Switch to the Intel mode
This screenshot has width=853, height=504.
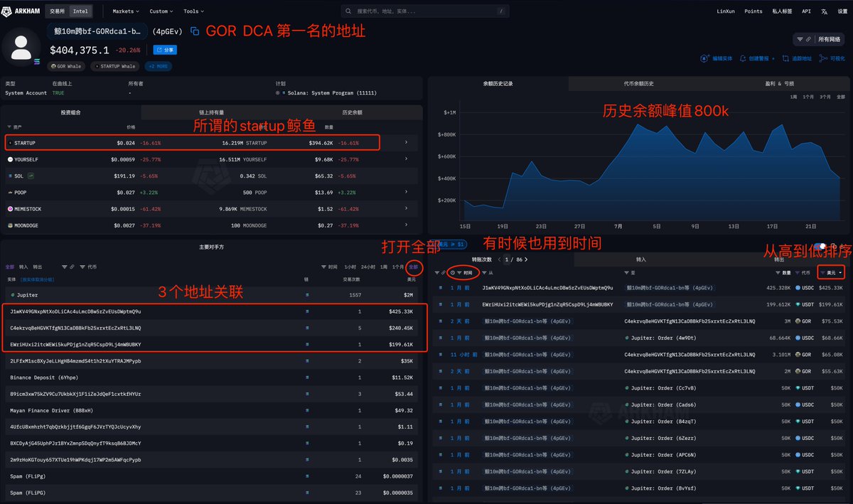80,11
